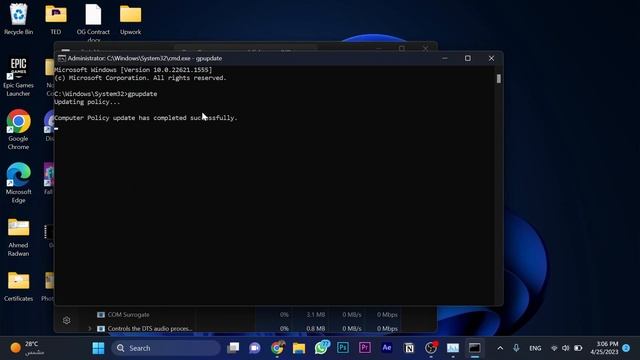Screen dimensions: 640x360
Task: Switch to Task Manager taskbar icon
Action: (x=453, y=348)
